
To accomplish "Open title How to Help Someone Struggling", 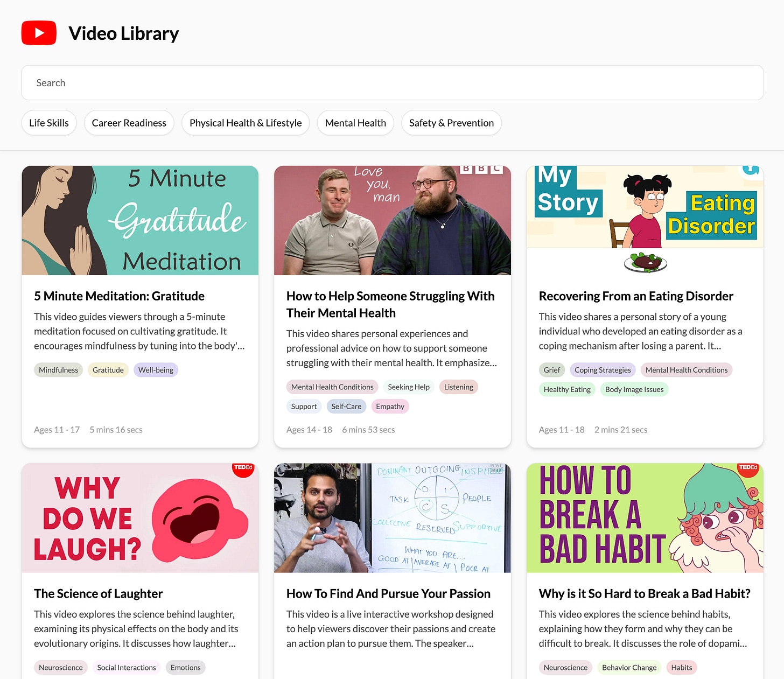I will pyautogui.click(x=390, y=305).
